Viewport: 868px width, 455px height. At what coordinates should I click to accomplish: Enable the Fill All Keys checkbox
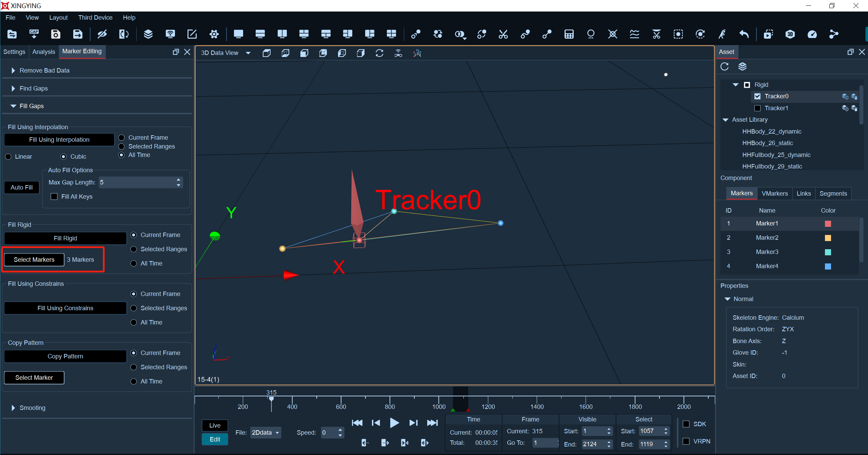point(54,197)
